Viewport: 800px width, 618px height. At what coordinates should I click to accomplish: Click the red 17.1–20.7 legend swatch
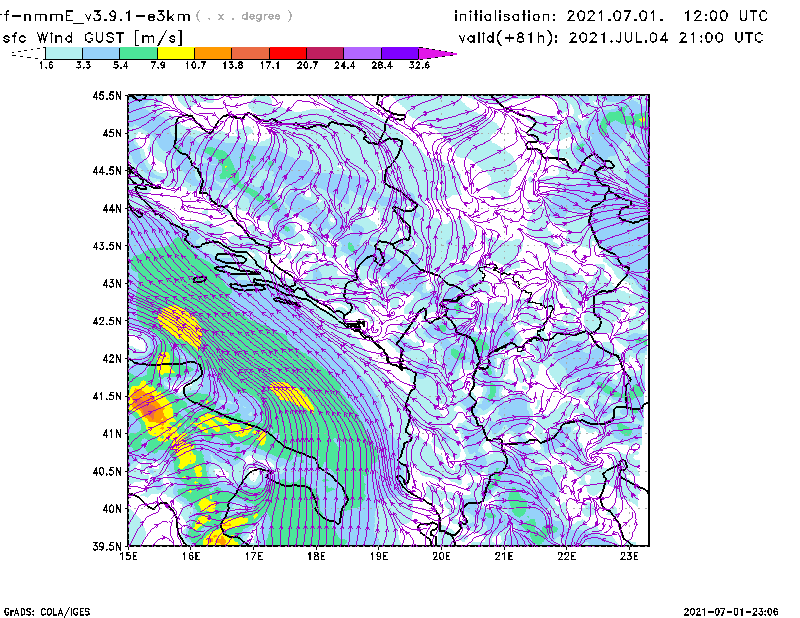tap(288, 53)
